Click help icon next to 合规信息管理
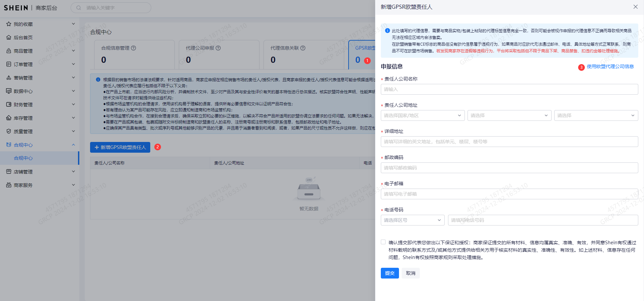This screenshot has width=644, height=301. (x=133, y=48)
